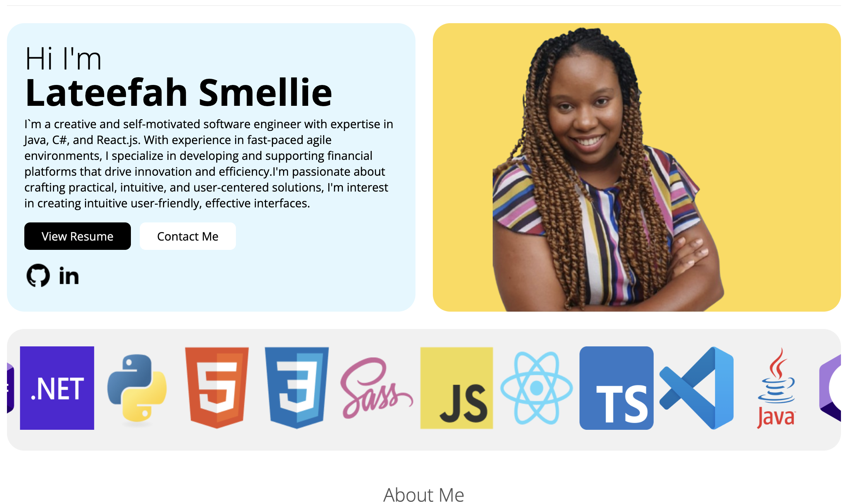Click the HTML5 shield logo
This screenshot has width=868, height=502.
[x=217, y=388]
